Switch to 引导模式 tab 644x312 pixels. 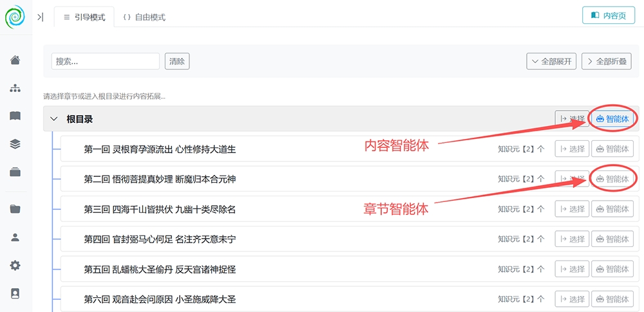[x=84, y=17]
